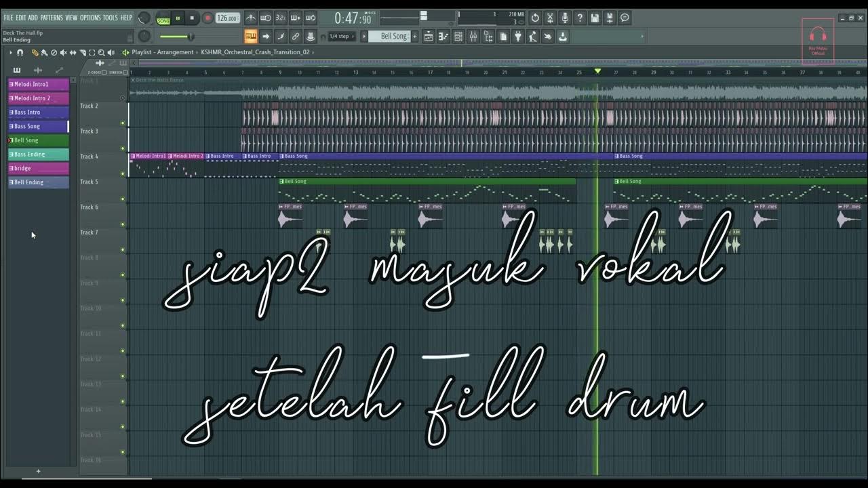Image resolution: width=868 pixels, height=488 pixels.
Task: Open the mixer icon
Action: tap(473, 37)
